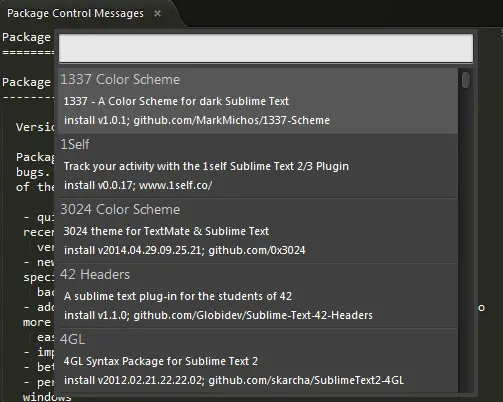Close the Package Control Messages tab
The image size is (503, 402).
(x=157, y=13)
